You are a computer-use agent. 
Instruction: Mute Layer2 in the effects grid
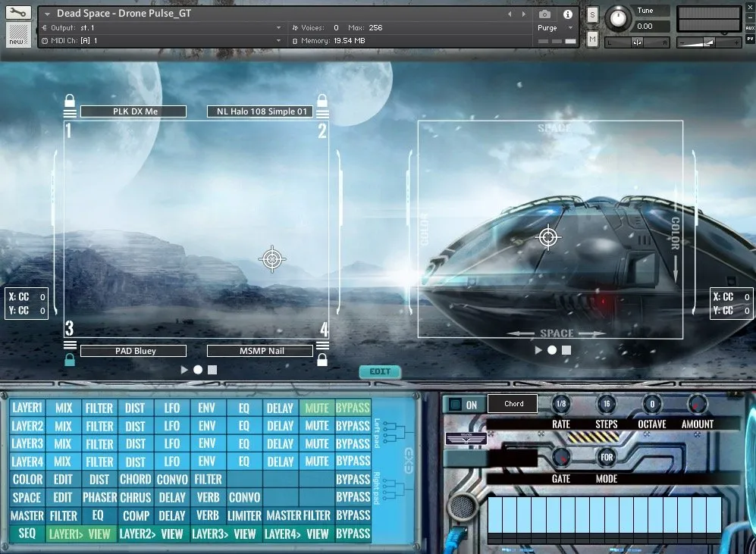point(317,426)
